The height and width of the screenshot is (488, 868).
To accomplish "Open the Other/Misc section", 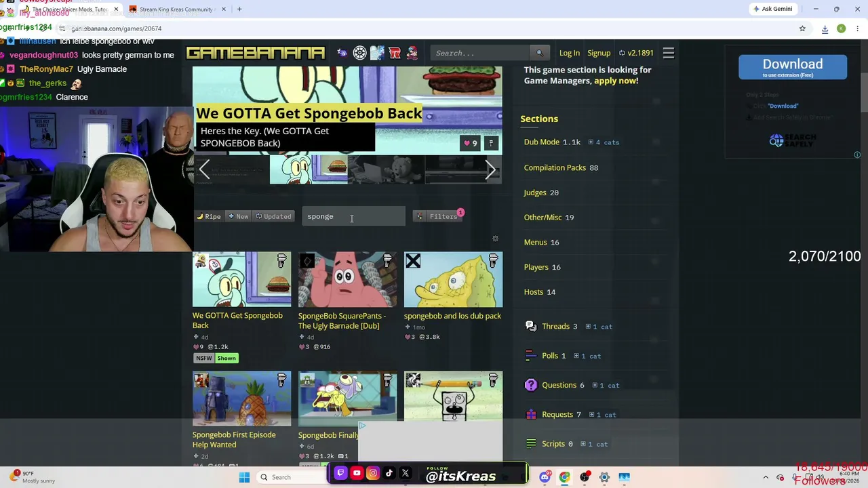I will point(543,218).
